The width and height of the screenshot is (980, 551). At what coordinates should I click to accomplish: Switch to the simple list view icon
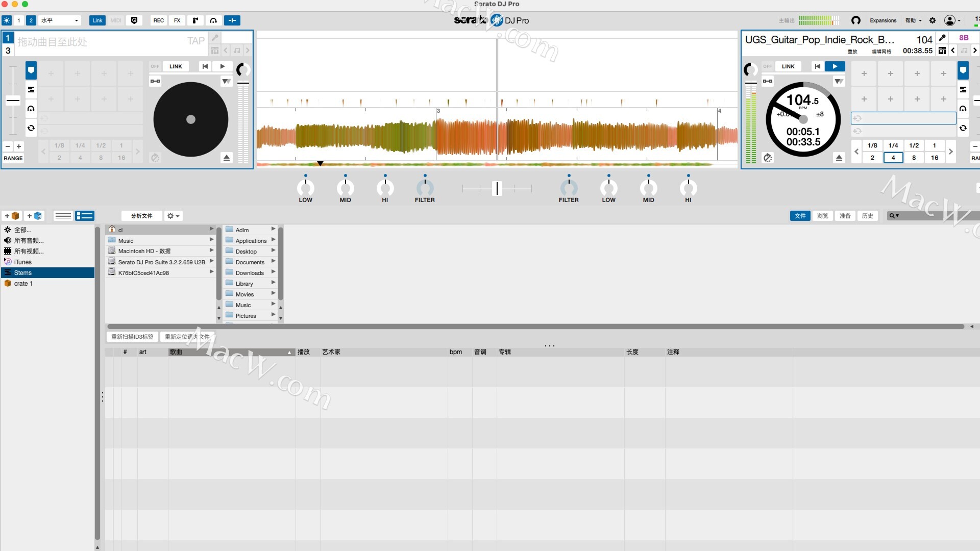[63, 216]
